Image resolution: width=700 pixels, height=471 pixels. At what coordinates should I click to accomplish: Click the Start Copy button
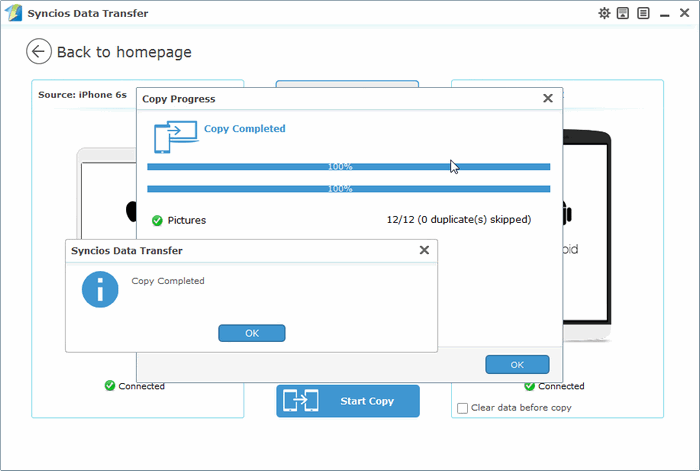click(x=348, y=401)
